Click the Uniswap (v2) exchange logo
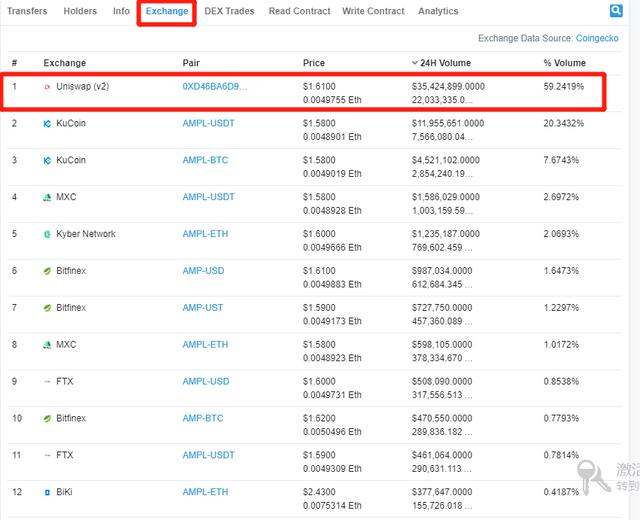This screenshot has width=640, height=520. (x=47, y=87)
